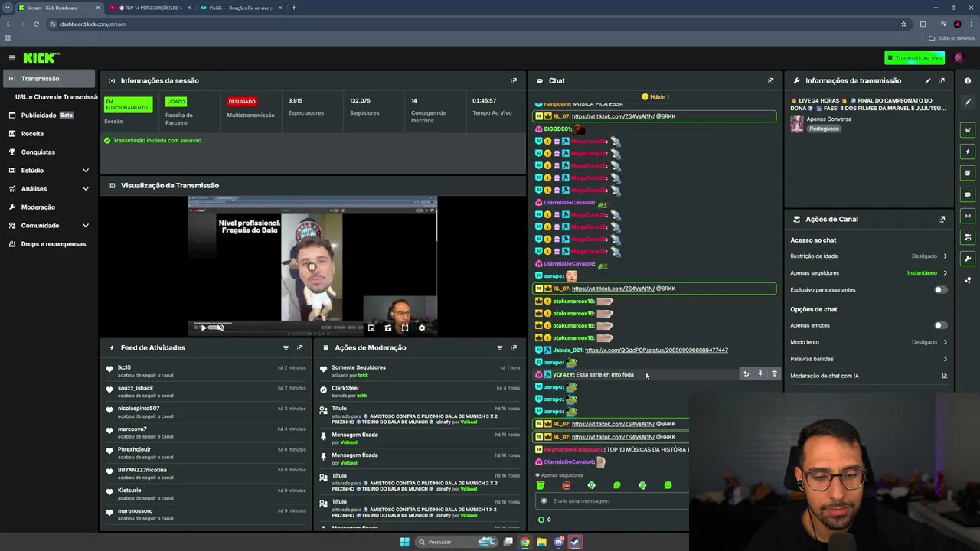980x551 pixels.
Task: Pop out the Ações do Canal panel
Action: click(942, 219)
